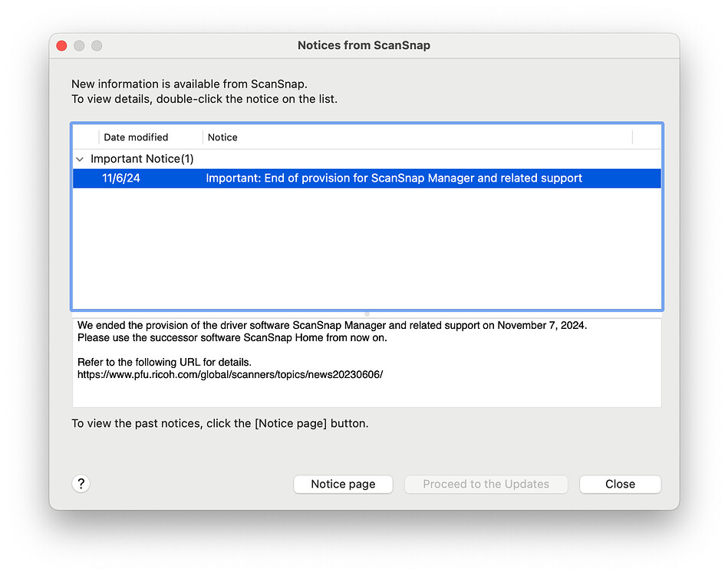728x575 pixels.
Task: Click the Important Notice(1) disclosure chevron
Action: pyautogui.click(x=80, y=159)
